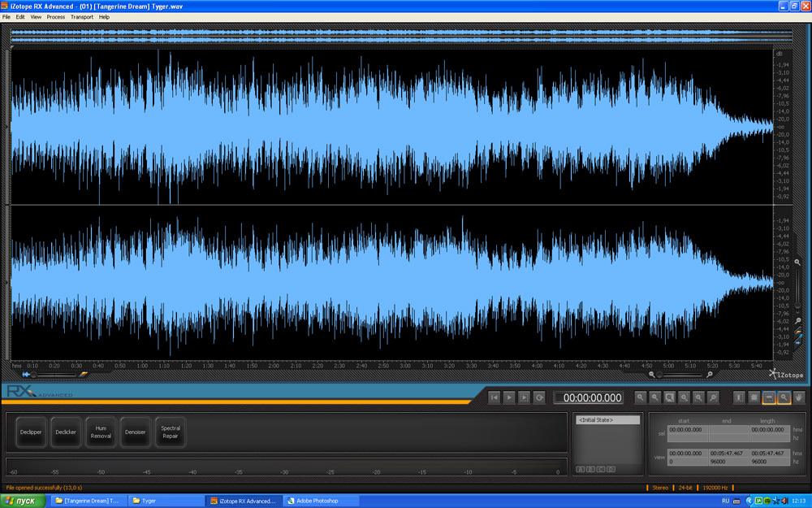Select the Initial State history entry

pyautogui.click(x=607, y=420)
